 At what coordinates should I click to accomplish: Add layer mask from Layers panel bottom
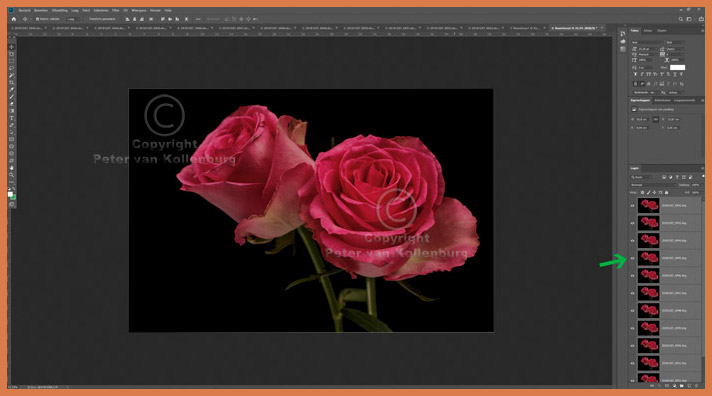[667, 386]
